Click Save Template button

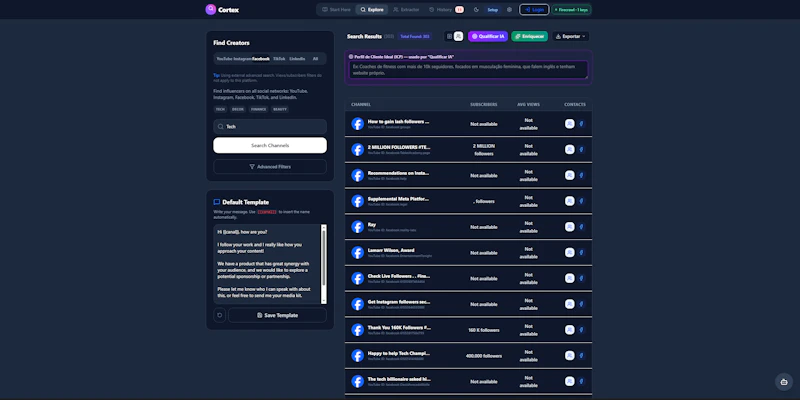pyautogui.click(x=278, y=315)
